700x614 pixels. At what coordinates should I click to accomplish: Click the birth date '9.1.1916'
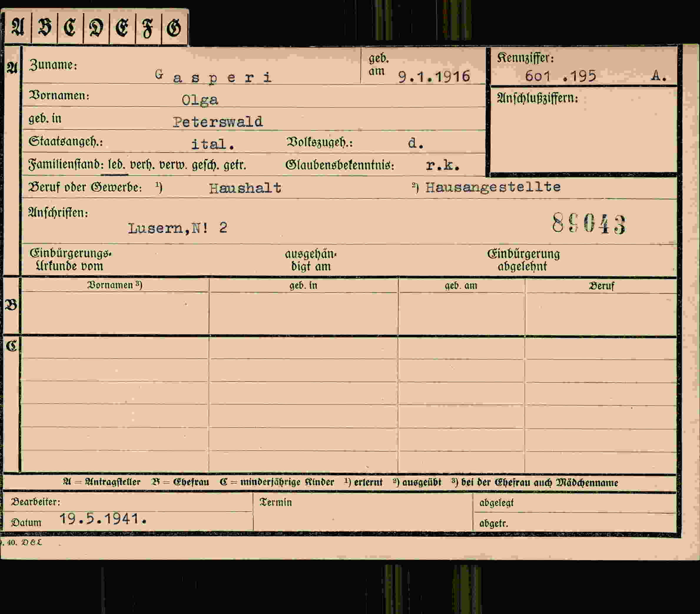[x=434, y=76]
